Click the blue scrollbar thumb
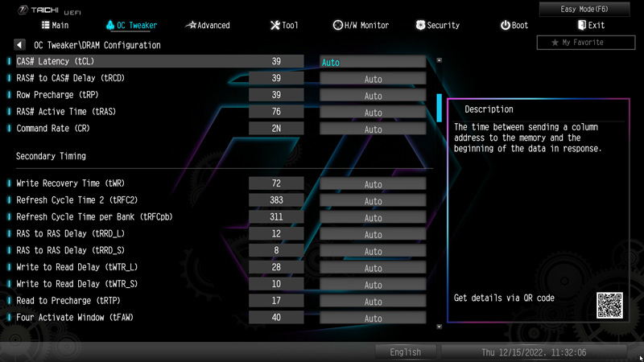The image size is (644, 362). [439, 108]
